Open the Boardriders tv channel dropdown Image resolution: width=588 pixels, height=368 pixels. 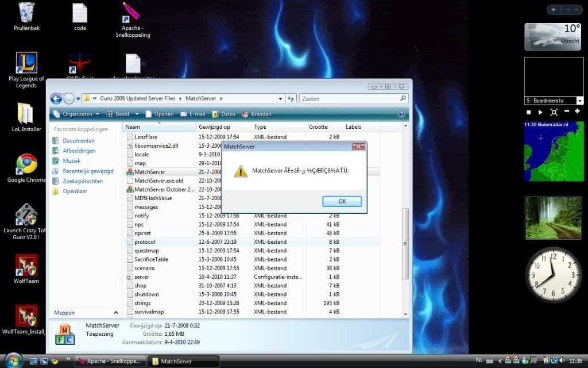coord(579,101)
